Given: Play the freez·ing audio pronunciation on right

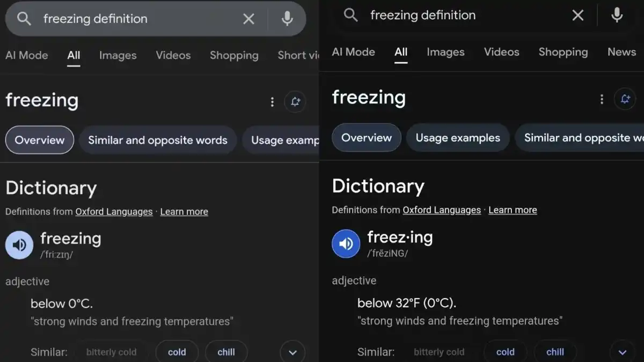Looking at the screenshot, I should click(x=346, y=243).
